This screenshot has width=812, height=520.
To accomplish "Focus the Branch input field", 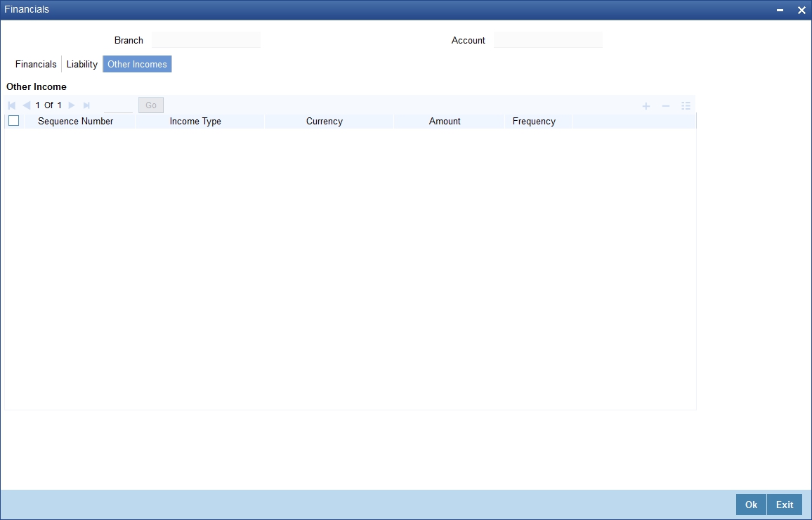I will point(206,40).
